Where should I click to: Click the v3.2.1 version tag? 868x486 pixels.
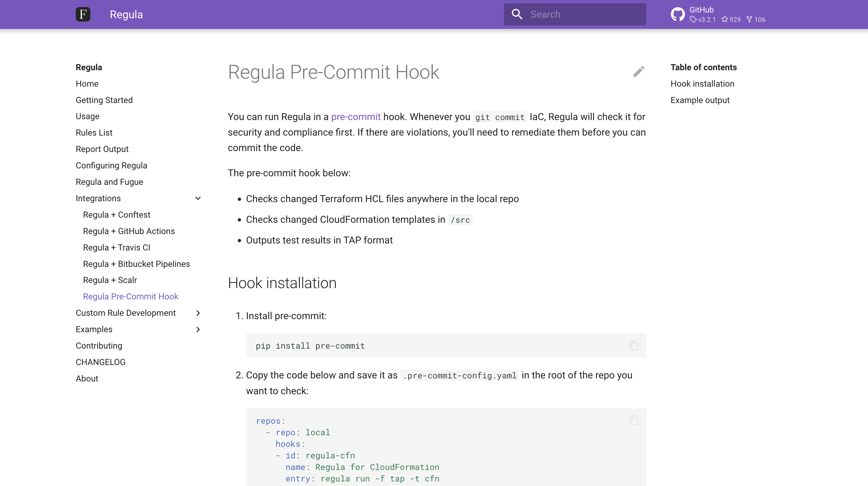pos(703,19)
